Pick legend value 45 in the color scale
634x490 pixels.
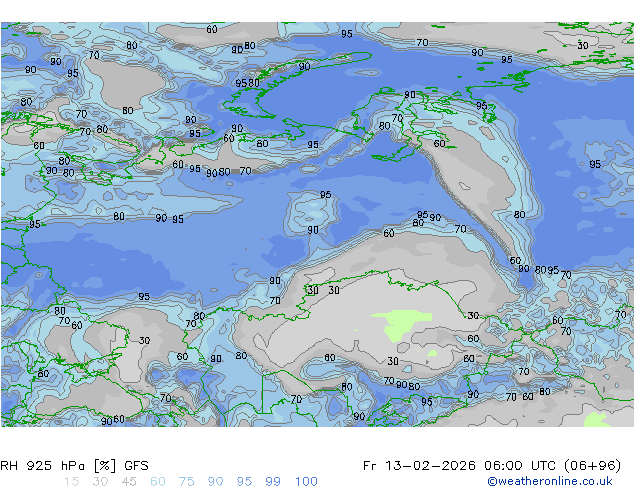[129, 482]
